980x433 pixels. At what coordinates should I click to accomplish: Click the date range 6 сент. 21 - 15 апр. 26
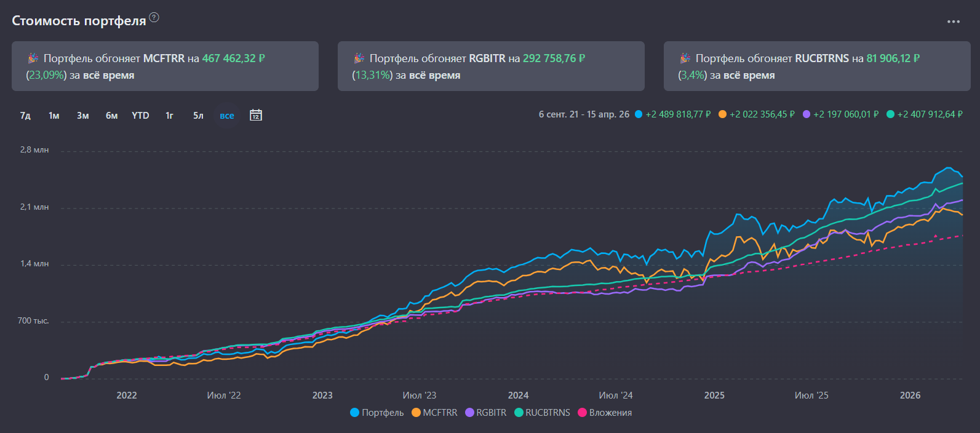pos(584,114)
